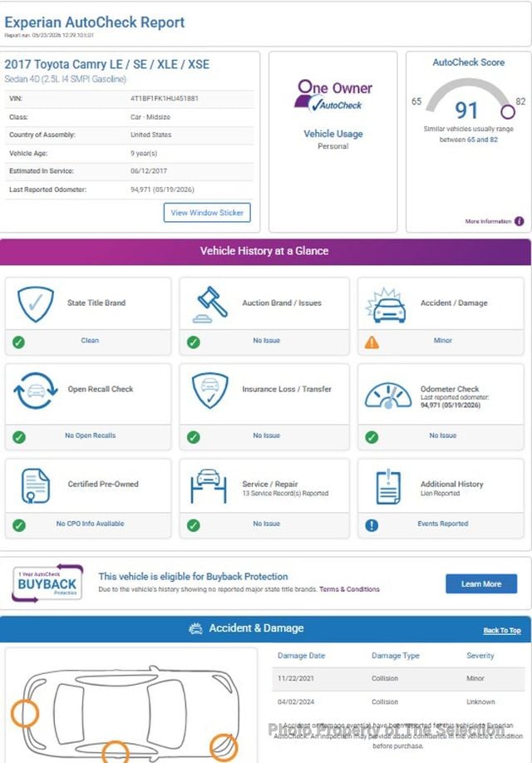Open the View Window Sticker button
532x763 pixels.
pos(207,213)
